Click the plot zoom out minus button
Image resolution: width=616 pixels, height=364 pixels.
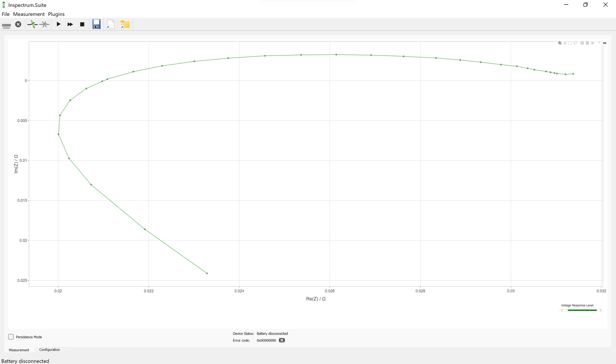tap(587, 43)
